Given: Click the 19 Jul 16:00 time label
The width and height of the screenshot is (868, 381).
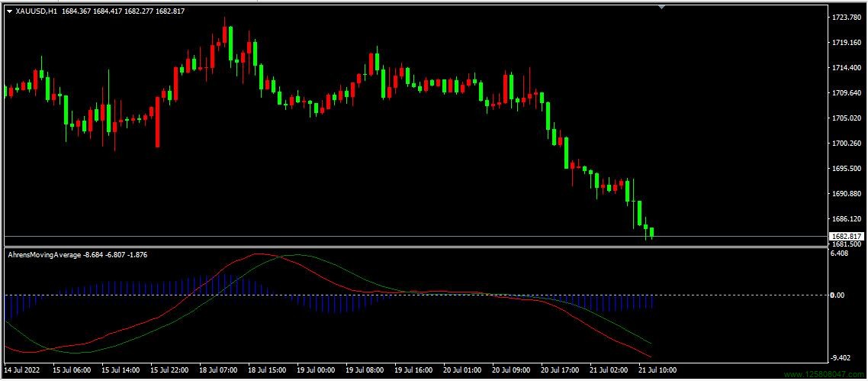Looking at the screenshot, I should [x=413, y=370].
